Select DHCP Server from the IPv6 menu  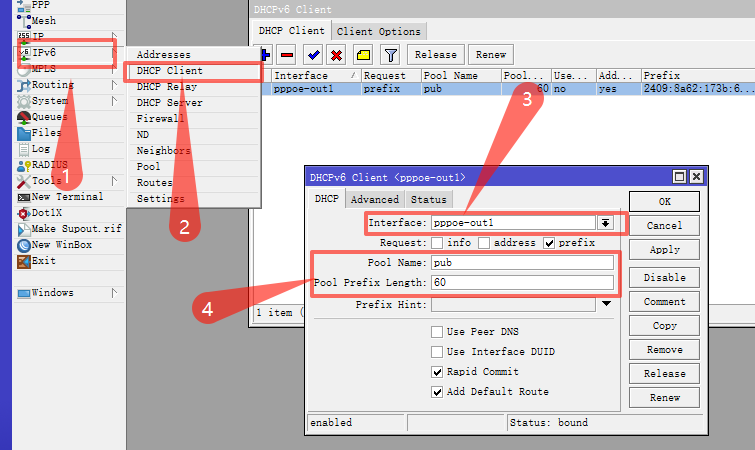pos(169,103)
